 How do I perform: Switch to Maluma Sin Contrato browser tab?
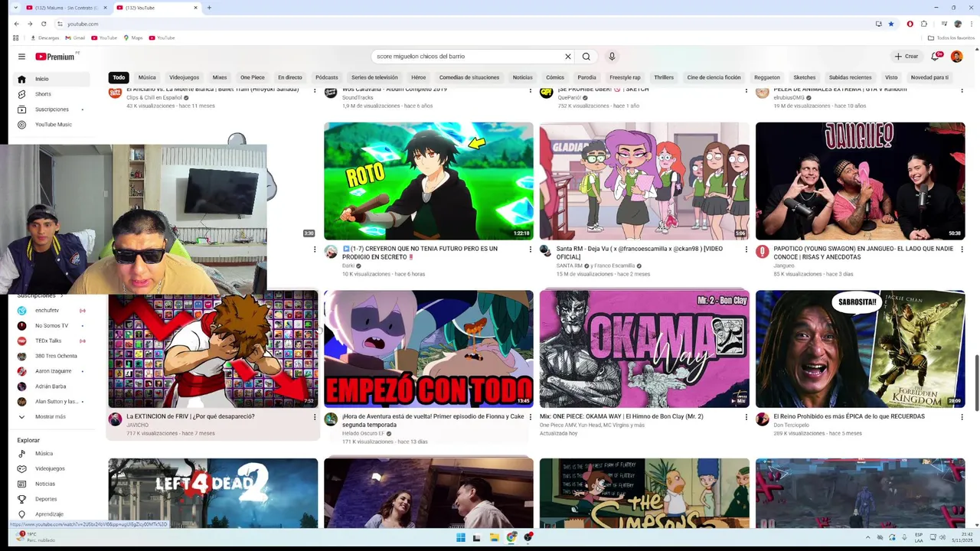[67, 8]
